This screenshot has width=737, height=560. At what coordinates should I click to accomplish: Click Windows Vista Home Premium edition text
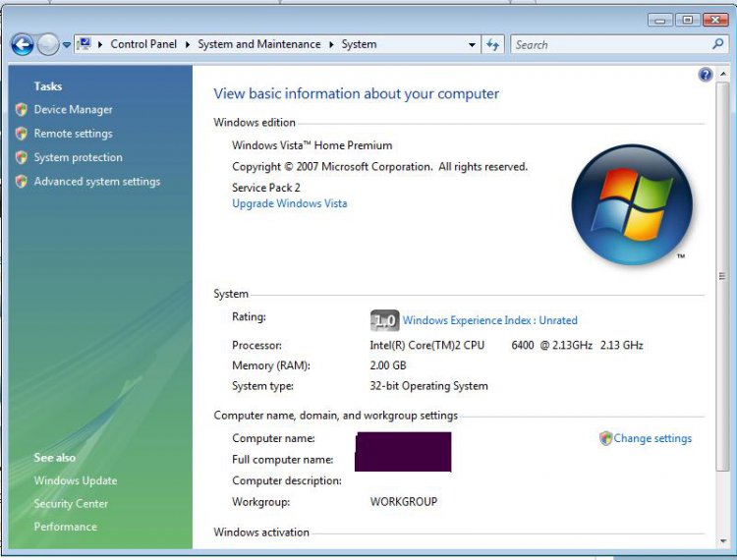click(312, 145)
